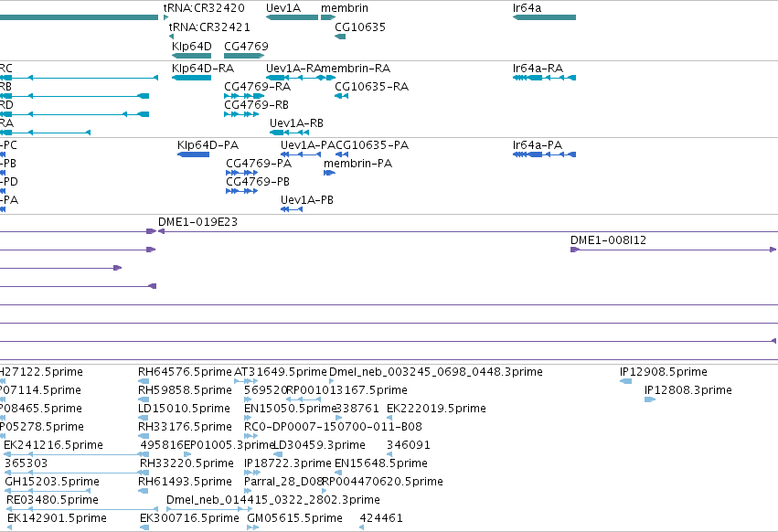Select the Ir64a-RA transcript glyph
Screen dimensions: 778x532
pyautogui.click(x=544, y=78)
